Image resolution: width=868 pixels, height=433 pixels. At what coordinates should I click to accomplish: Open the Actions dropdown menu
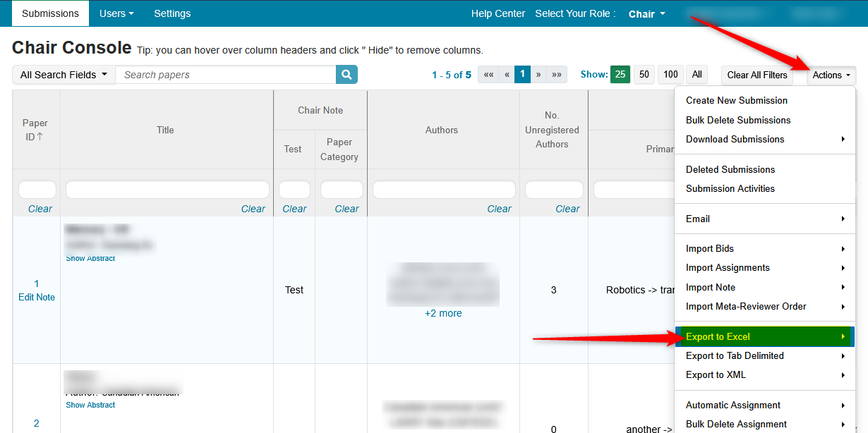click(831, 75)
